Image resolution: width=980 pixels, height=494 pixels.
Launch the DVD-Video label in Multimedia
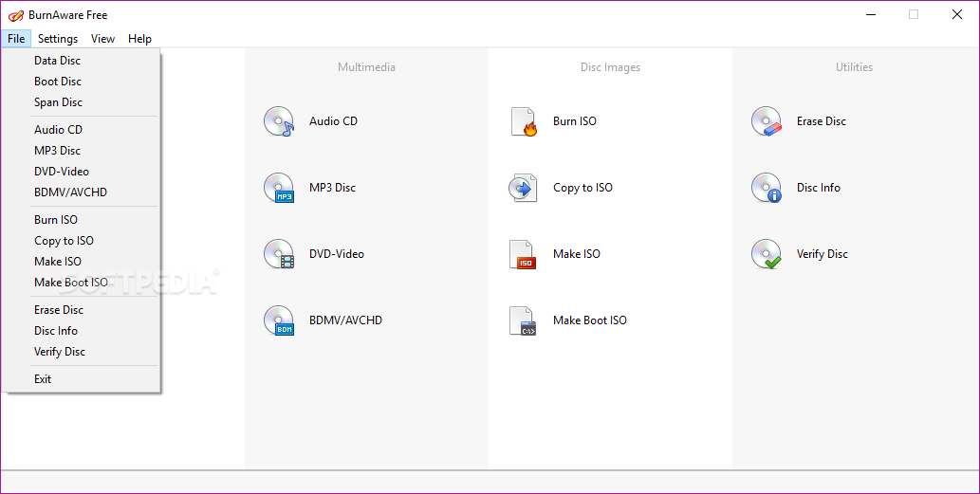tap(336, 253)
